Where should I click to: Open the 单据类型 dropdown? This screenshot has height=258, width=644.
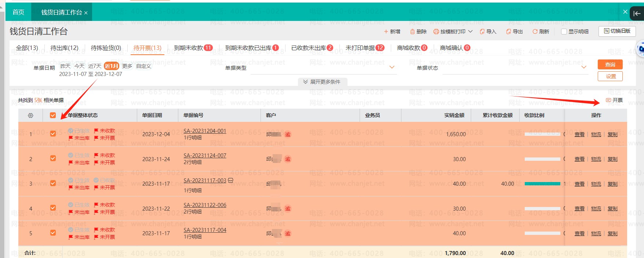point(392,68)
